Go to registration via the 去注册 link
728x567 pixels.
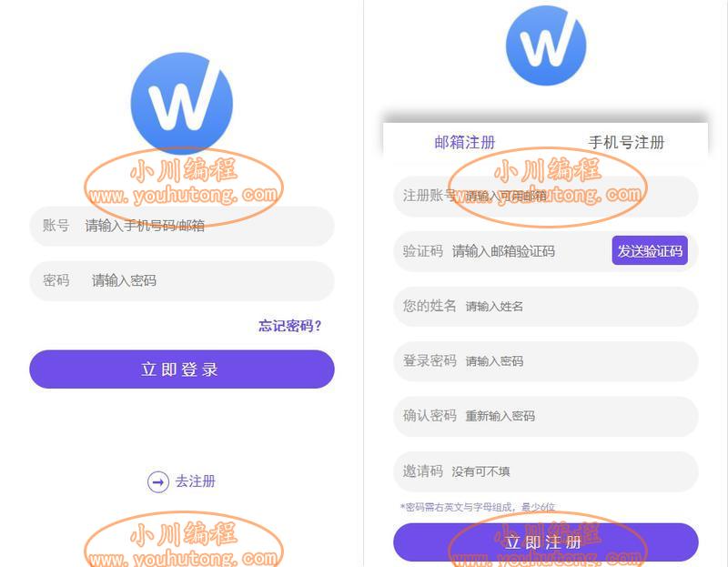coord(196,481)
